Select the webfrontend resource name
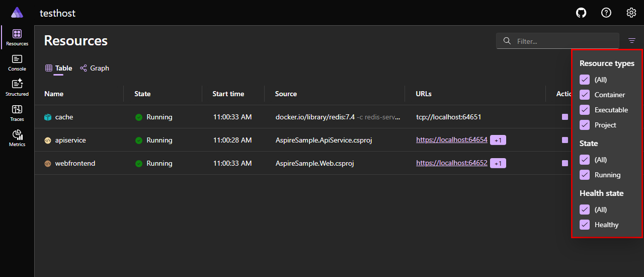 (x=75, y=163)
